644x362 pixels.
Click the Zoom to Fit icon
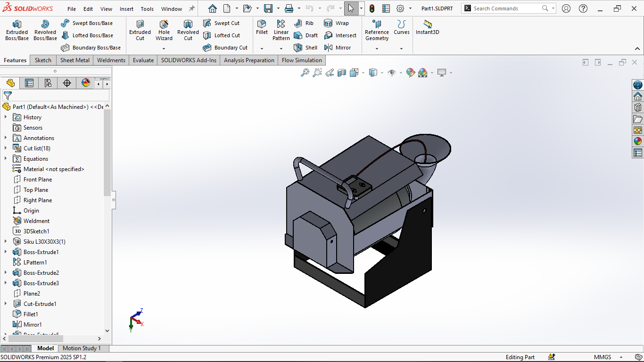tap(305, 73)
